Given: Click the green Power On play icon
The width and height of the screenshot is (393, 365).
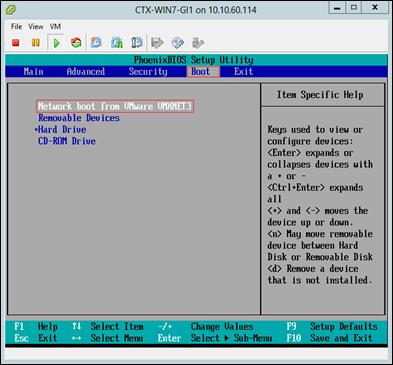Looking at the screenshot, I should click(56, 43).
